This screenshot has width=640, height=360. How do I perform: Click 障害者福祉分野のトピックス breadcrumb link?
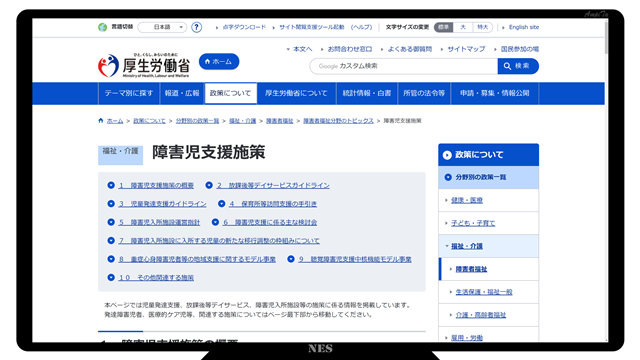click(338, 121)
